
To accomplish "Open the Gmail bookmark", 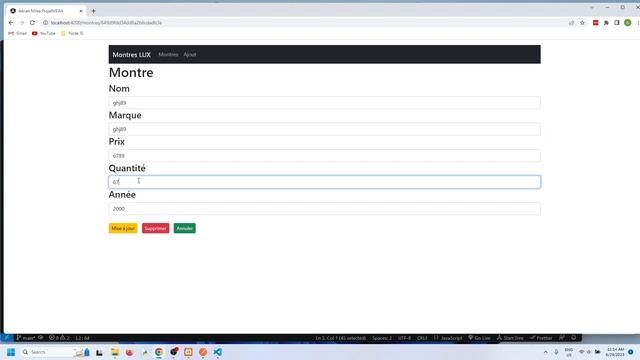I will [18, 33].
